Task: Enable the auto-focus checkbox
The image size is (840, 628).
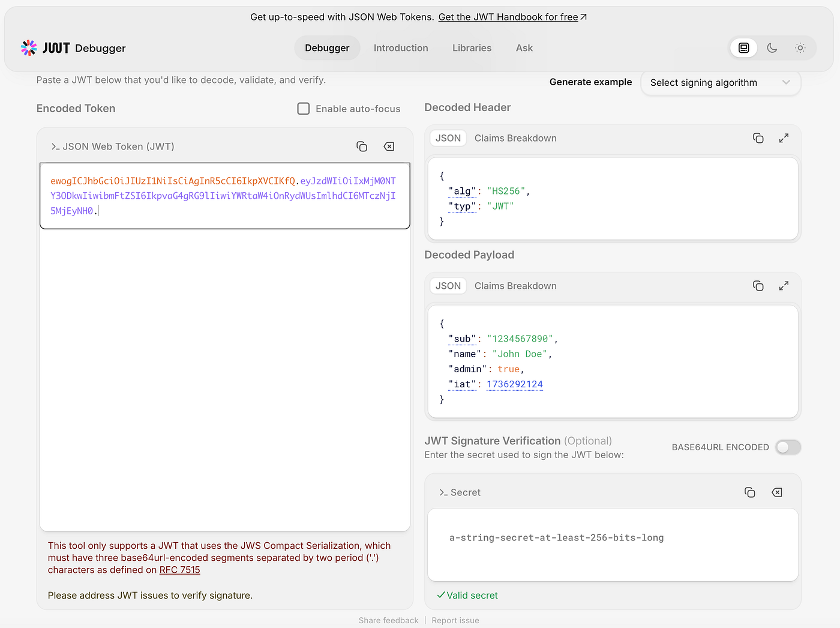Action: 304,109
